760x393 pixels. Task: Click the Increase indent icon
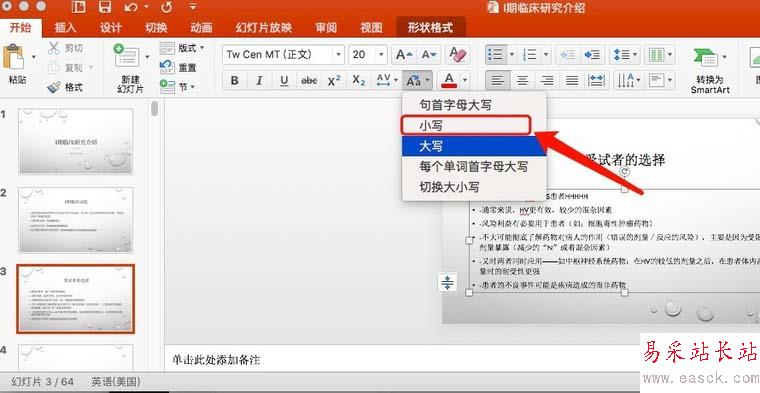tap(592, 55)
